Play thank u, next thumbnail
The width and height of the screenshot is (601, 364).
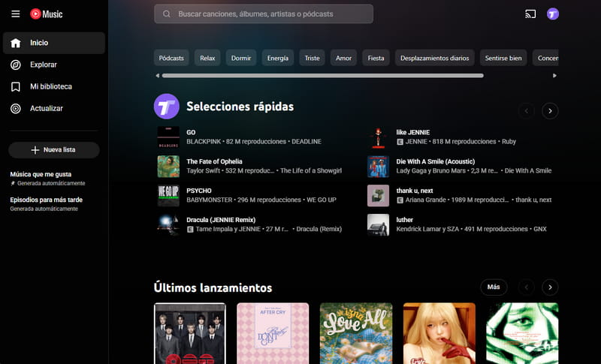point(379,196)
